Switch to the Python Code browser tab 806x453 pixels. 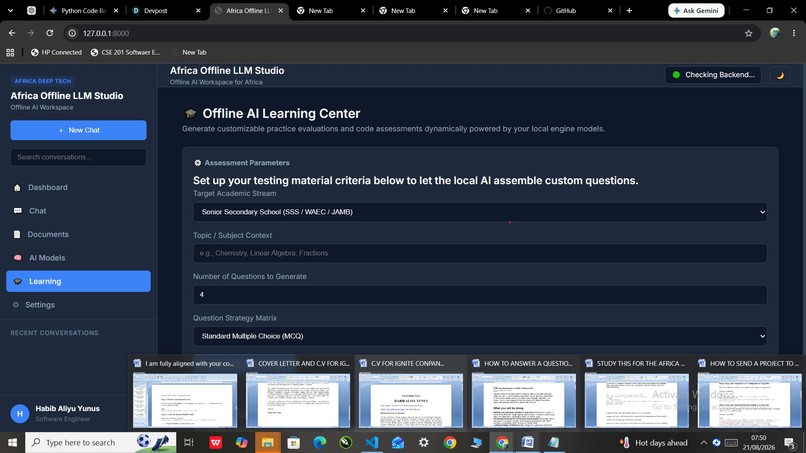[x=84, y=10]
